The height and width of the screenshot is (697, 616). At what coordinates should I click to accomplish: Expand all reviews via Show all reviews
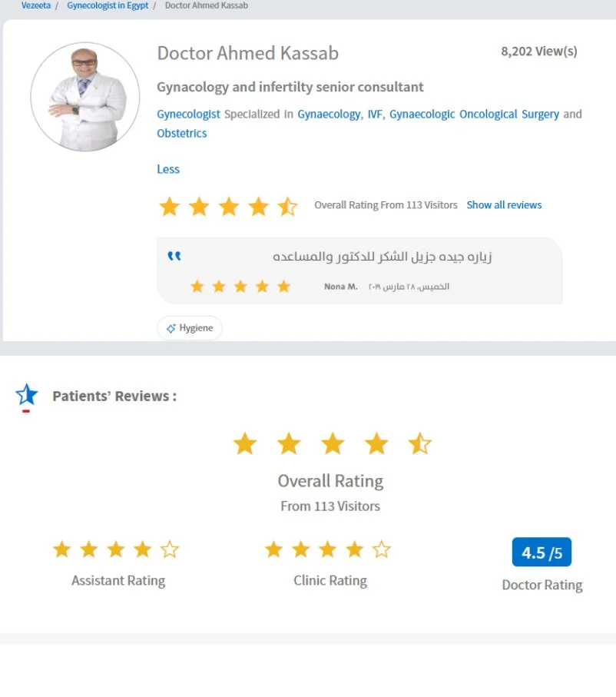(504, 204)
